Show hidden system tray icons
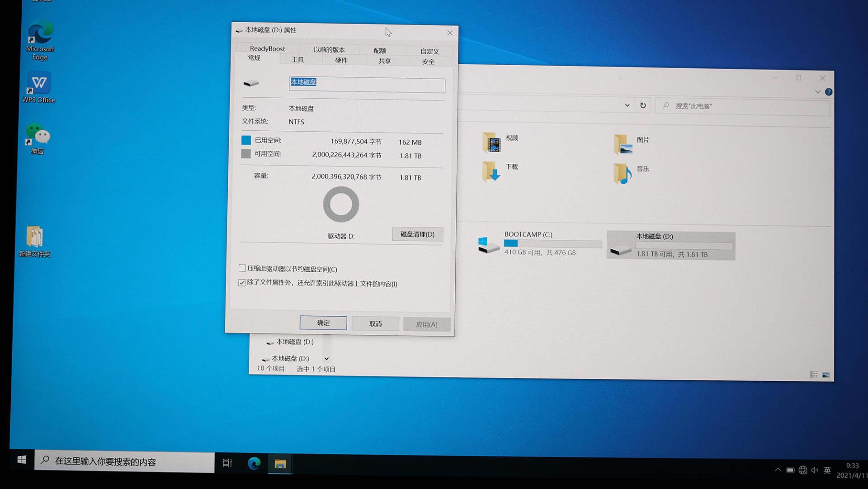 [778, 470]
